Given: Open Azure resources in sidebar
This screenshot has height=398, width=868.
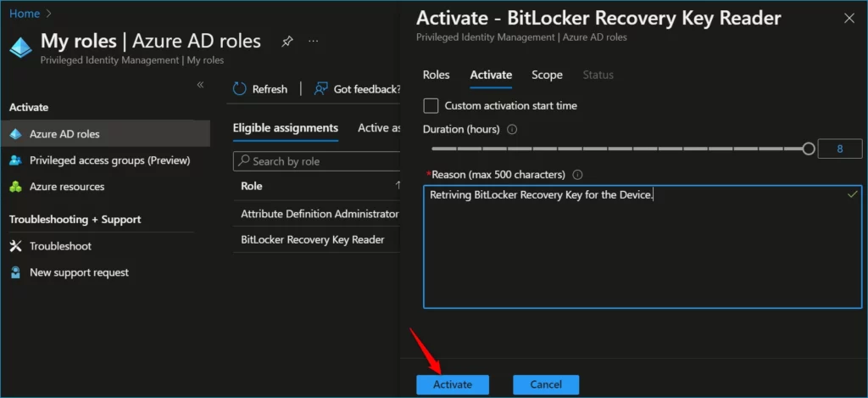Looking at the screenshot, I should (67, 187).
